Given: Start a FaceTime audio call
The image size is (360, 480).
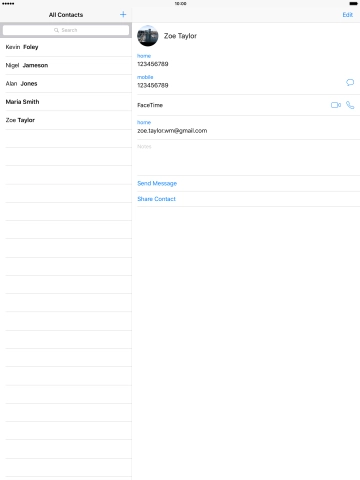Looking at the screenshot, I should (x=350, y=105).
